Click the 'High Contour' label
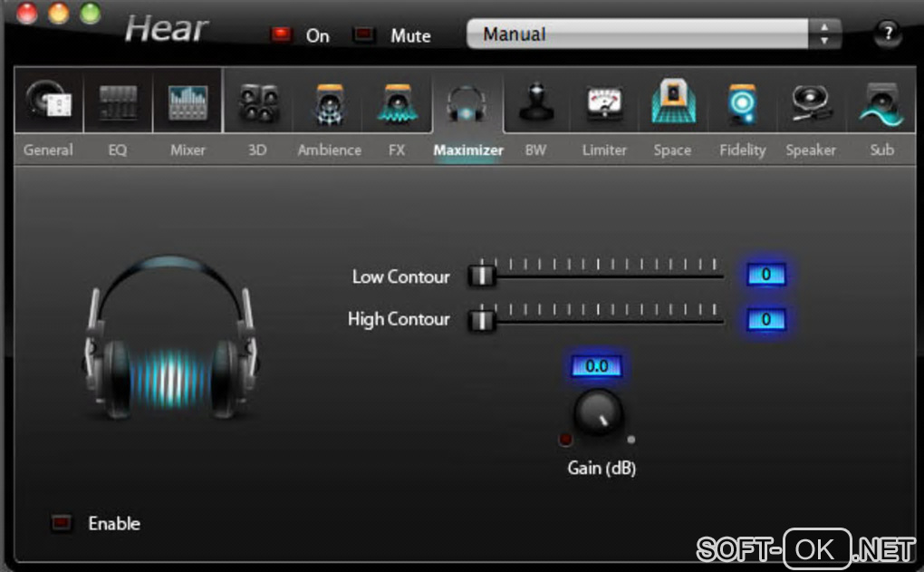Image resolution: width=924 pixels, height=572 pixels. pyautogui.click(x=399, y=319)
